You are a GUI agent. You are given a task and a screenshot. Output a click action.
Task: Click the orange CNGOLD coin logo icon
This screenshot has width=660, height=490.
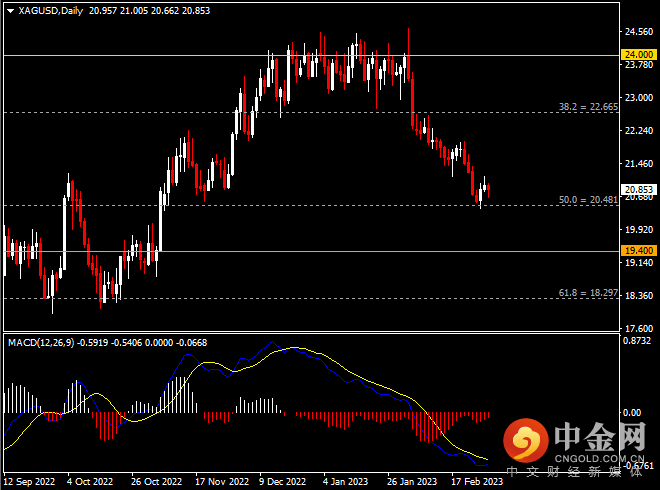point(523,441)
